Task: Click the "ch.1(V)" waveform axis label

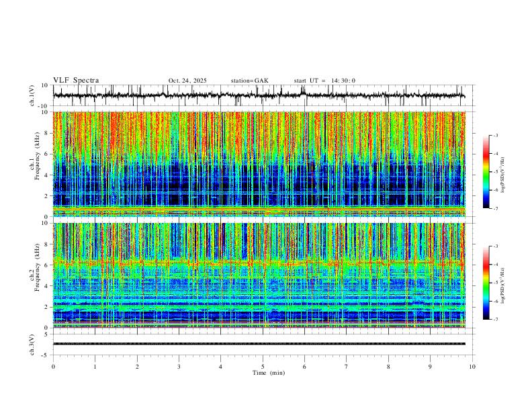Action: click(x=32, y=95)
